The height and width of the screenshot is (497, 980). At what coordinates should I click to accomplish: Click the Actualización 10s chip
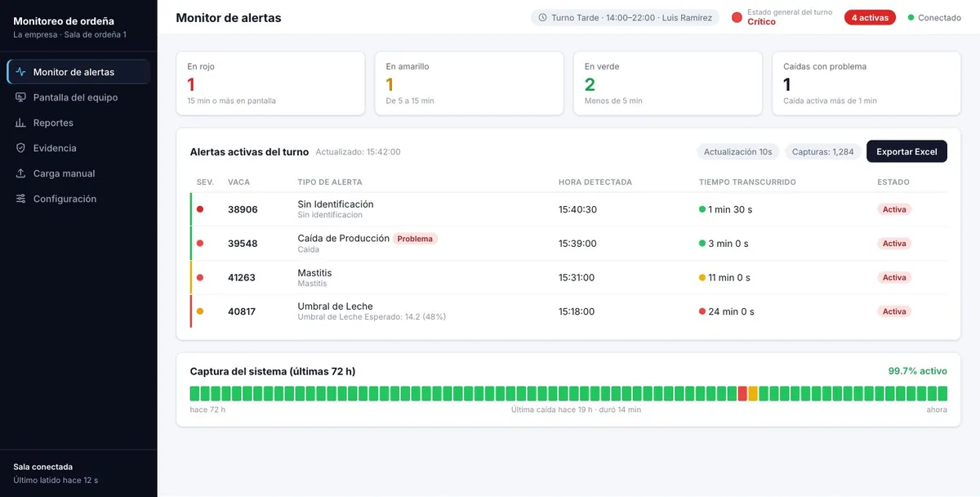click(x=738, y=151)
